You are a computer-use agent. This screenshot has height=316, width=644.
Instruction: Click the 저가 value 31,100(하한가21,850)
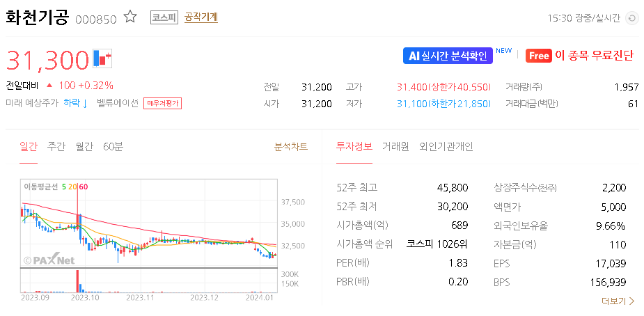coord(443,104)
